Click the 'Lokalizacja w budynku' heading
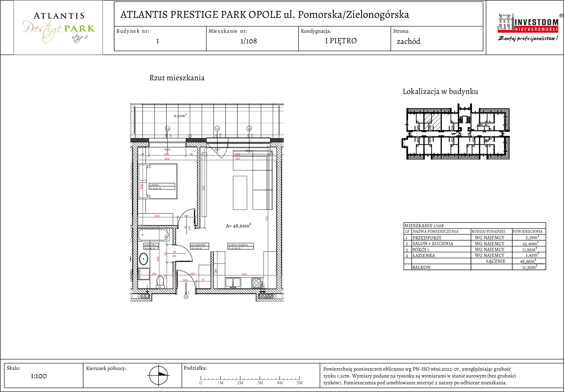The image size is (564, 392). (440, 92)
